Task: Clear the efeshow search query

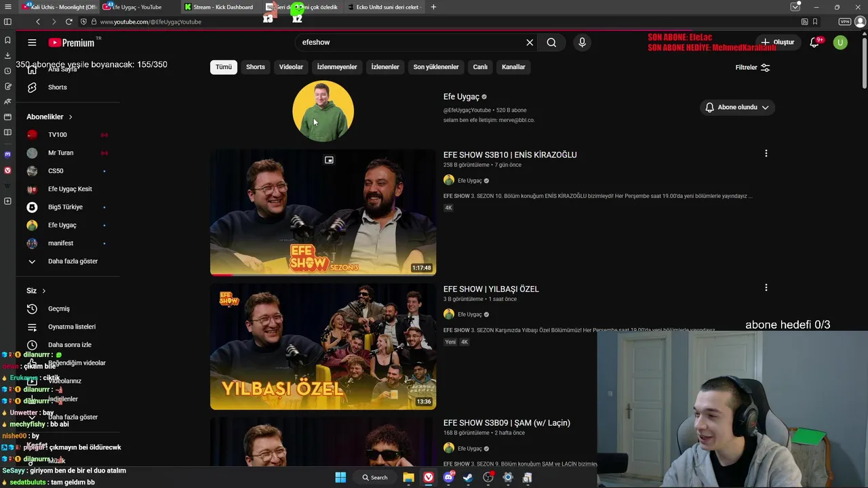Action: click(x=530, y=42)
